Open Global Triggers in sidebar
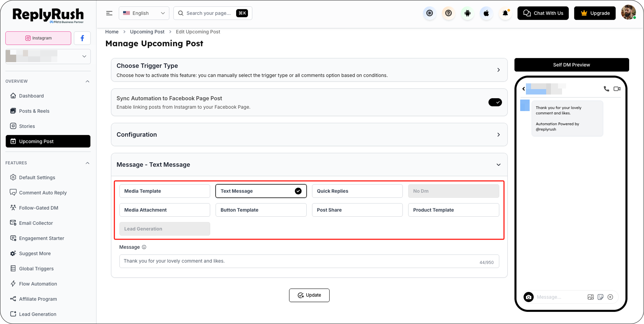644x324 pixels. coord(48,269)
